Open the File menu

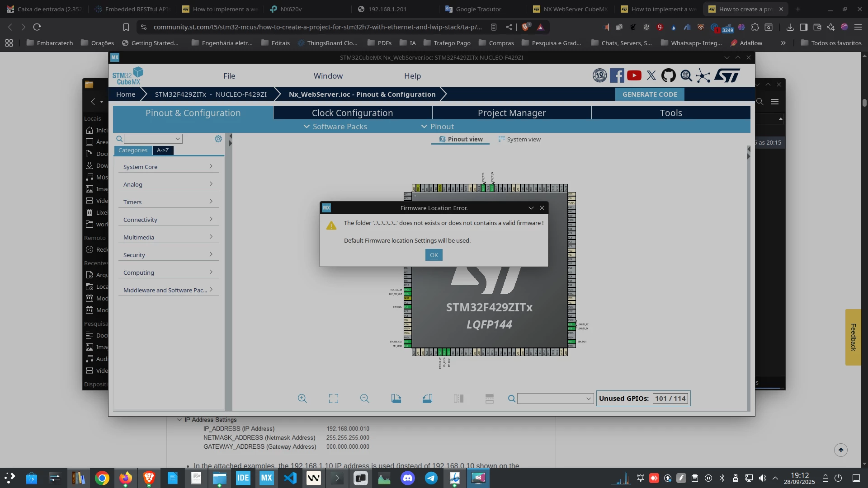pos(229,75)
